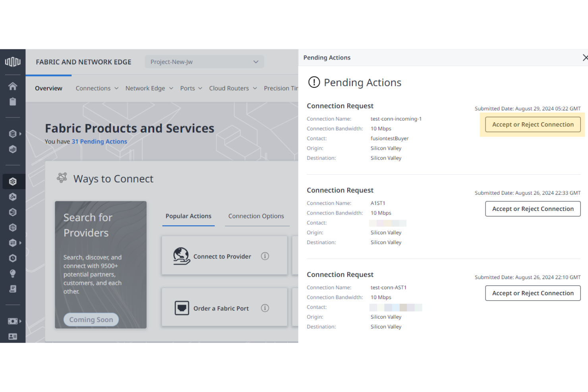588x392 pixels.
Task: Open the Project-New-Jw project dropdown
Action: tap(204, 62)
